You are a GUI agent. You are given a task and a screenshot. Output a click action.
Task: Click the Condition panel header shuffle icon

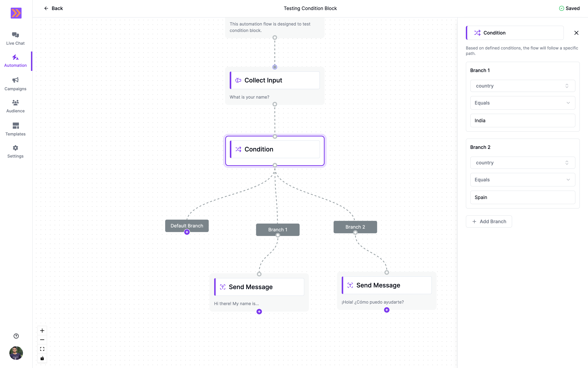point(477,33)
